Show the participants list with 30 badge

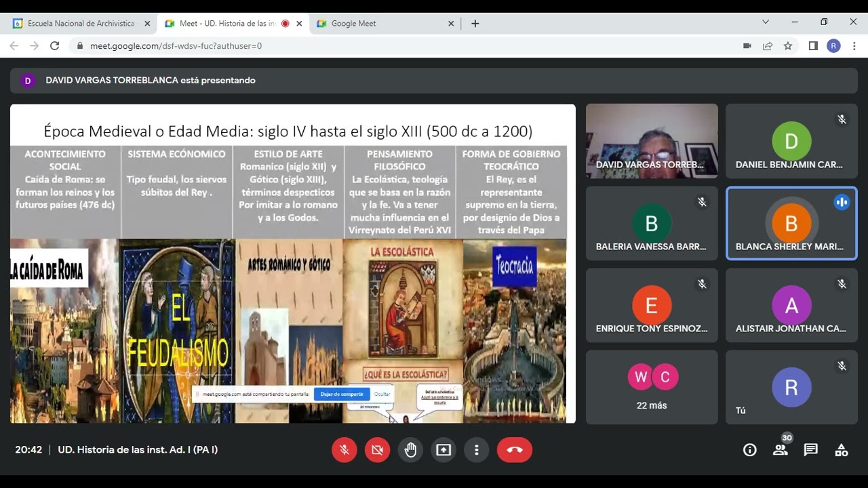[781, 449]
